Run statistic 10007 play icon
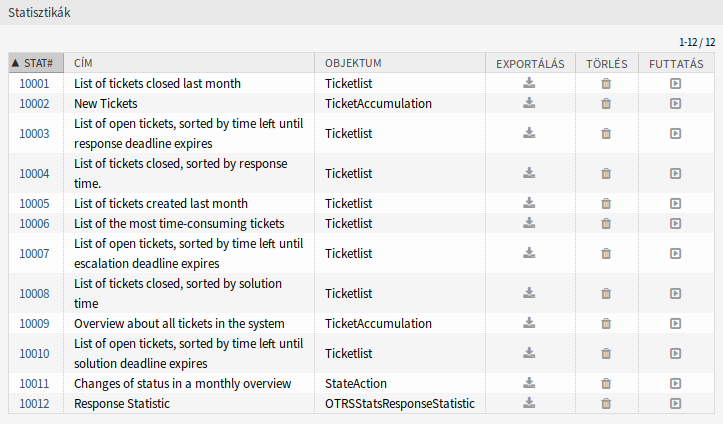 click(675, 253)
